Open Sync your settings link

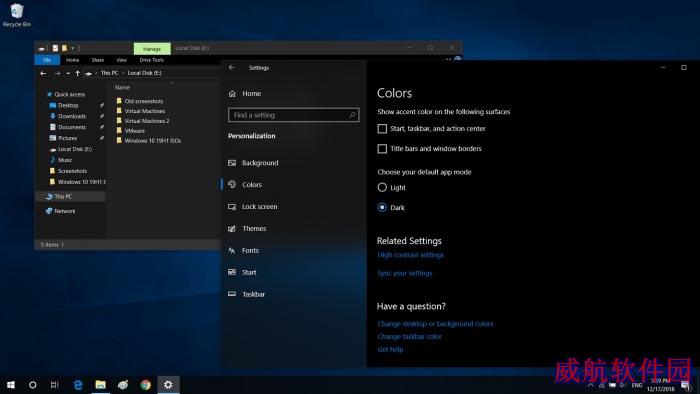404,273
